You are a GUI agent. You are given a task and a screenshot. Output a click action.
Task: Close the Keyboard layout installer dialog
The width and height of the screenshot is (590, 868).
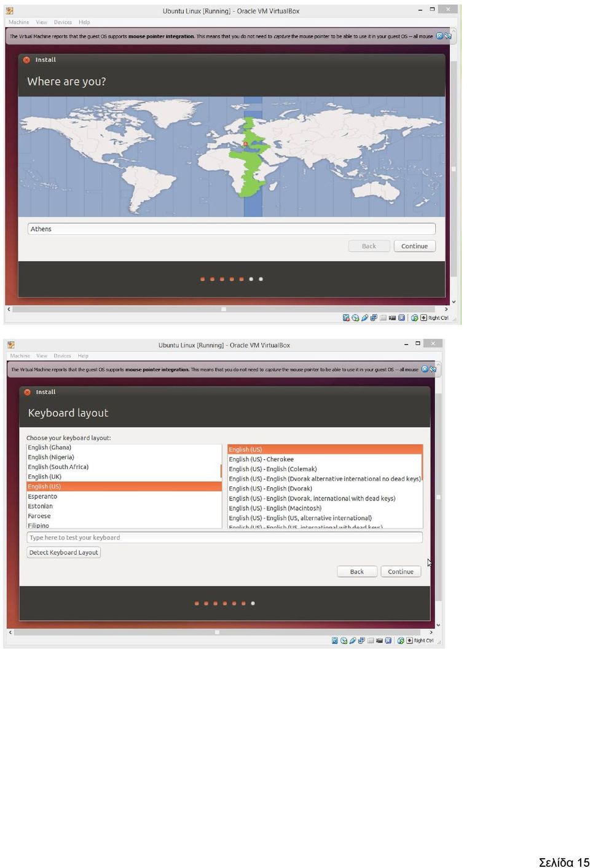point(27,392)
